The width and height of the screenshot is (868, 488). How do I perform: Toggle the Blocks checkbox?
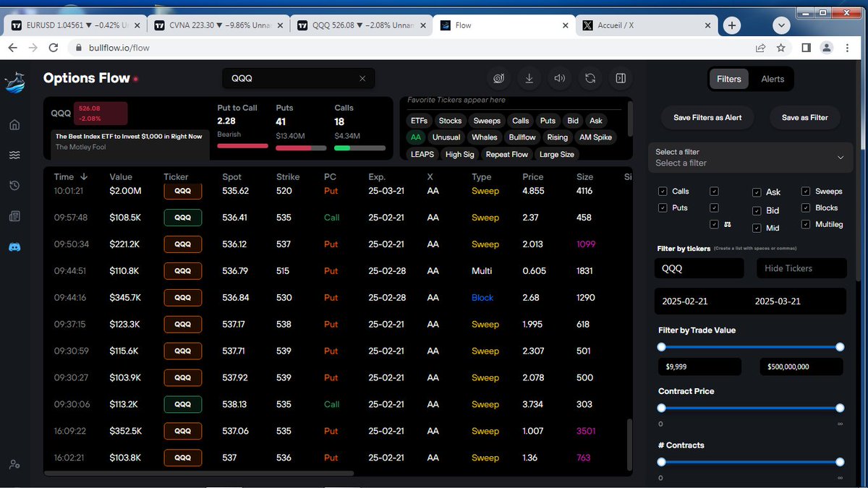[x=806, y=207]
